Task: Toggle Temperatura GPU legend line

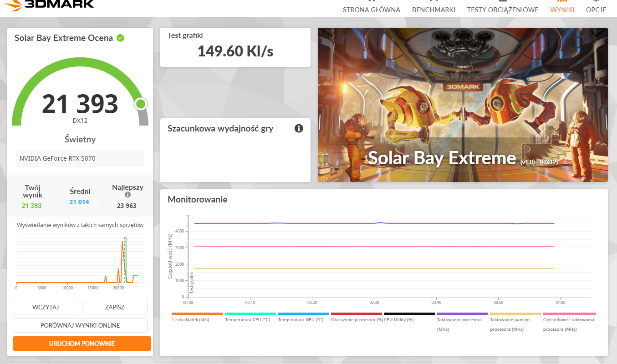Action: (303, 313)
